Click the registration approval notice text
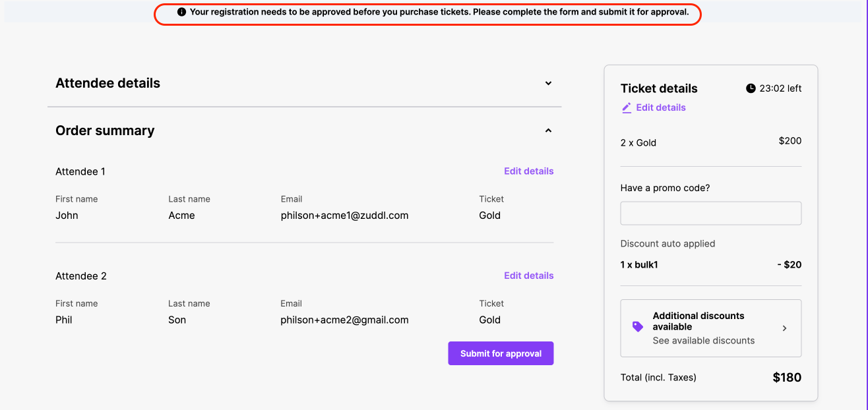 [x=439, y=13]
